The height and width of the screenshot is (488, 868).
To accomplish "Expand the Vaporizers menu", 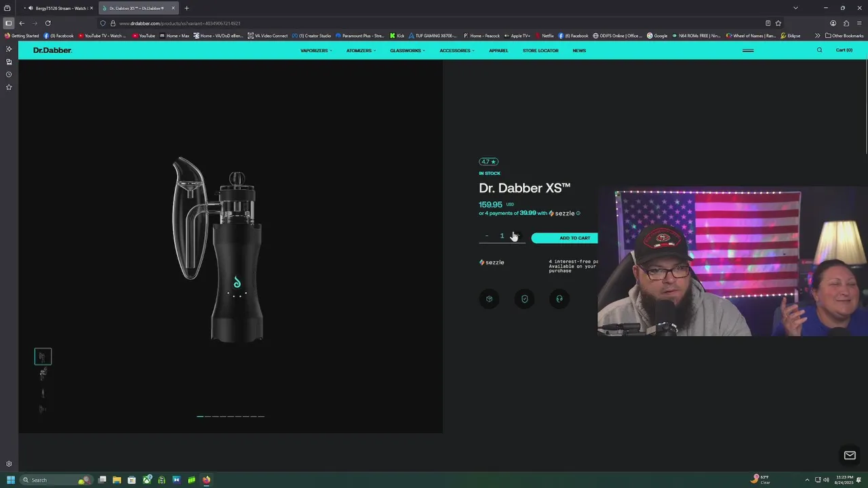I will (x=316, y=50).
